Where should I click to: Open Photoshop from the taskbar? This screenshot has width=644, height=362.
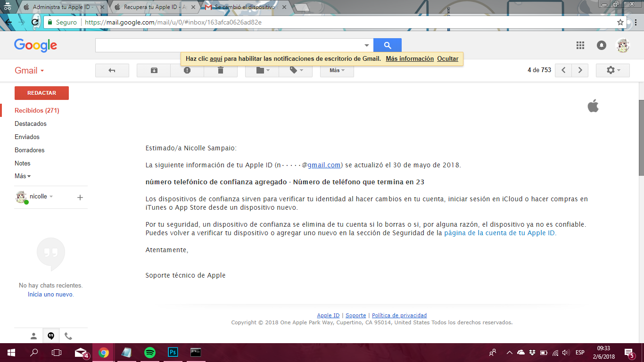tap(173, 353)
